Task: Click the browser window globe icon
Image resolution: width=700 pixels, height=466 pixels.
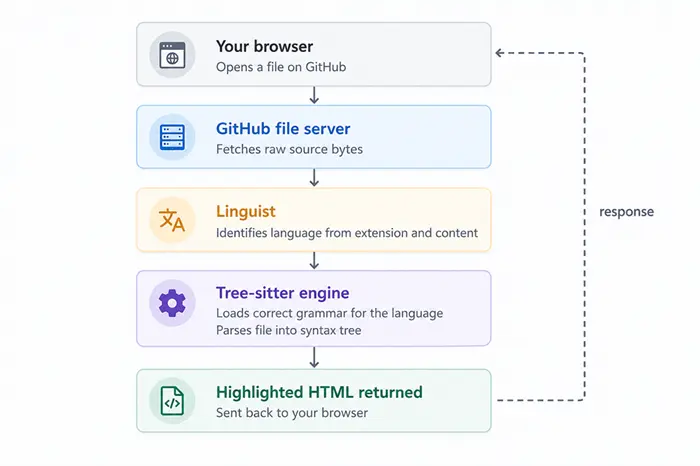Action: click(172, 55)
